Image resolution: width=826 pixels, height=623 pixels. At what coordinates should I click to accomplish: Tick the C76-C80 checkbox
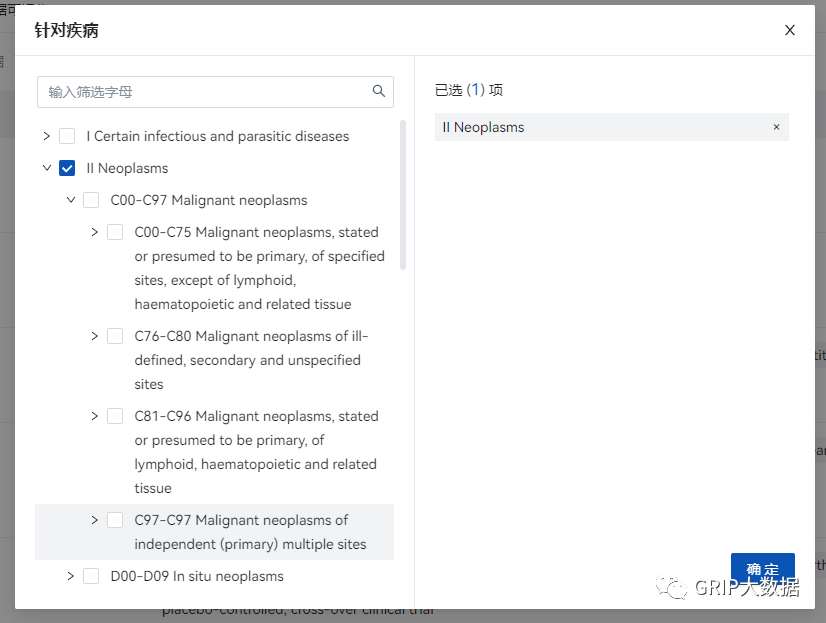pos(115,336)
